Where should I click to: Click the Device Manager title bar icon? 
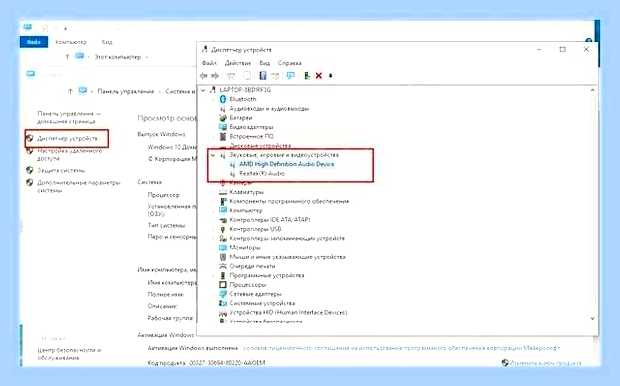click(x=205, y=49)
